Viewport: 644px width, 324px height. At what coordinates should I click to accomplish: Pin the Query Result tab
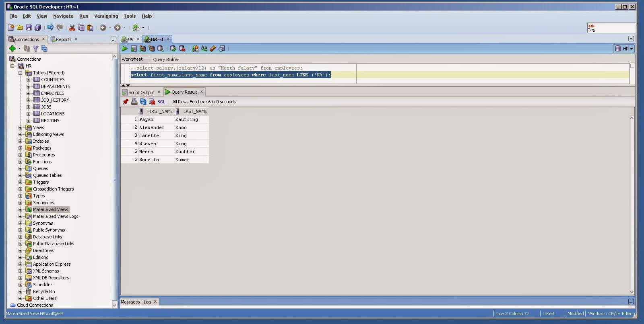[126, 102]
